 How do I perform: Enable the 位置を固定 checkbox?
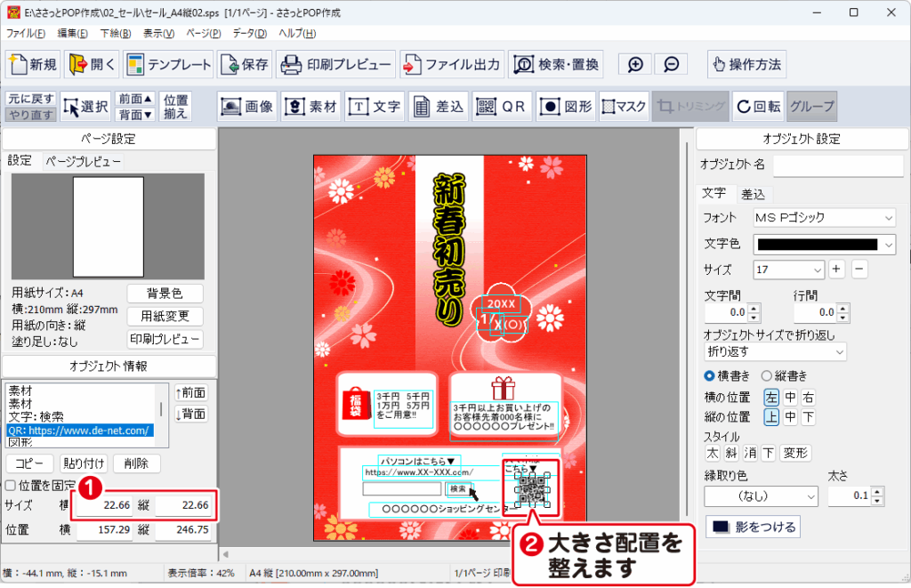tap(12, 486)
